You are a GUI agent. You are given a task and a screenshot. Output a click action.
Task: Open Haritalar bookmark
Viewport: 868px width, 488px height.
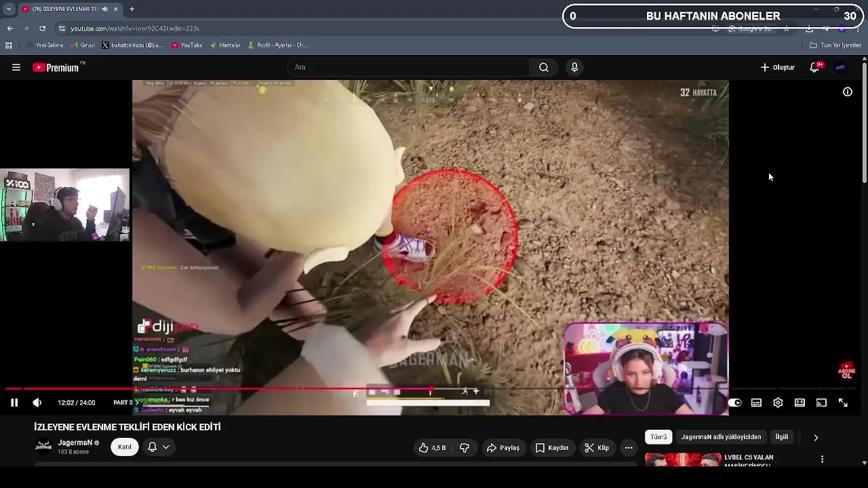[225, 45]
